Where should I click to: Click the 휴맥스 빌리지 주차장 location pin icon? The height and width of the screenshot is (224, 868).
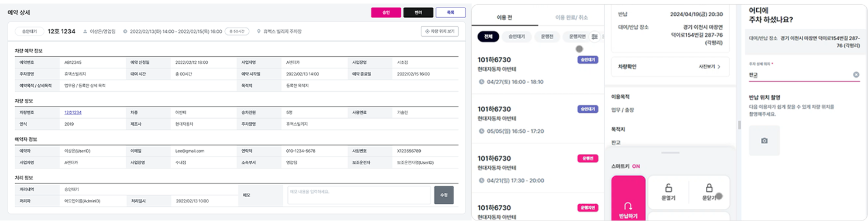259,32
